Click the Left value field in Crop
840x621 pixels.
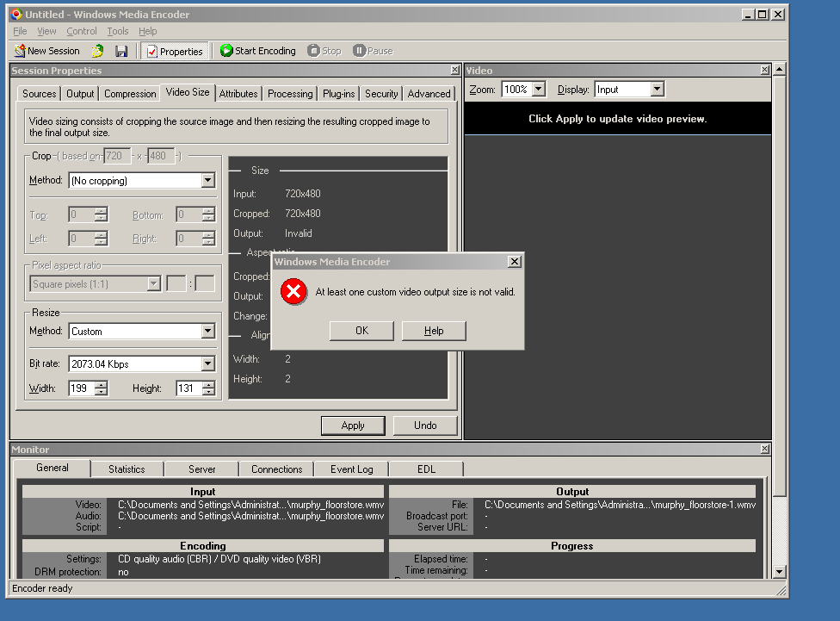coord(82,238)
